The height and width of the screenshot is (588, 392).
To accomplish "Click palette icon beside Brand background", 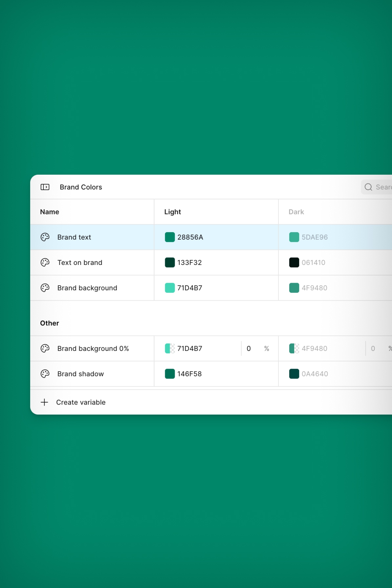I will tap(45, 288).
